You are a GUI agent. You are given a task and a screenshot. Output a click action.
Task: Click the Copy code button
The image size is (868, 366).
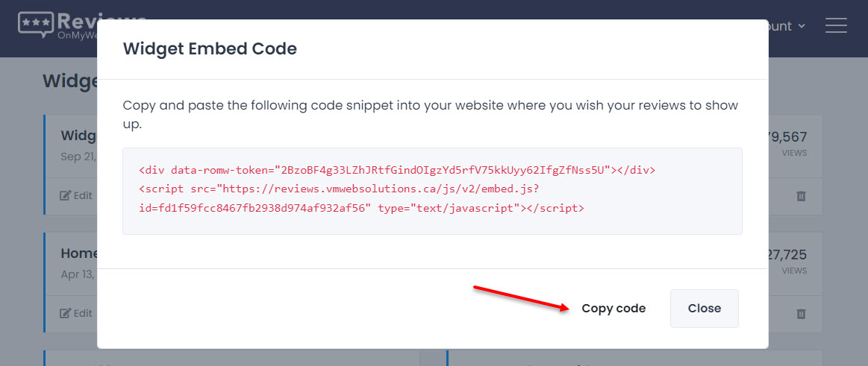click(613, 309)
